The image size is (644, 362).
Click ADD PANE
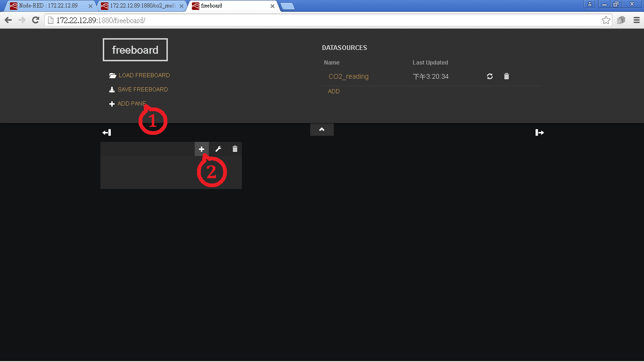click(x=132, y=104)
